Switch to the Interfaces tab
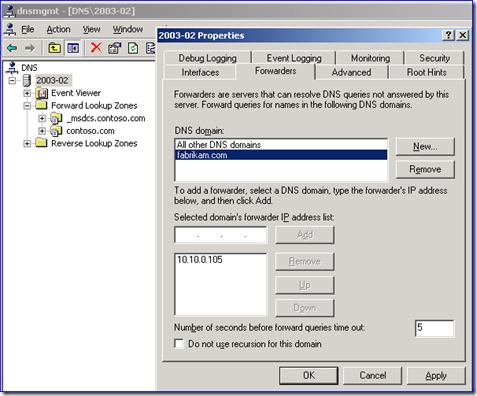The width and height of the screenshot is (477, 396). coord(200,72)
